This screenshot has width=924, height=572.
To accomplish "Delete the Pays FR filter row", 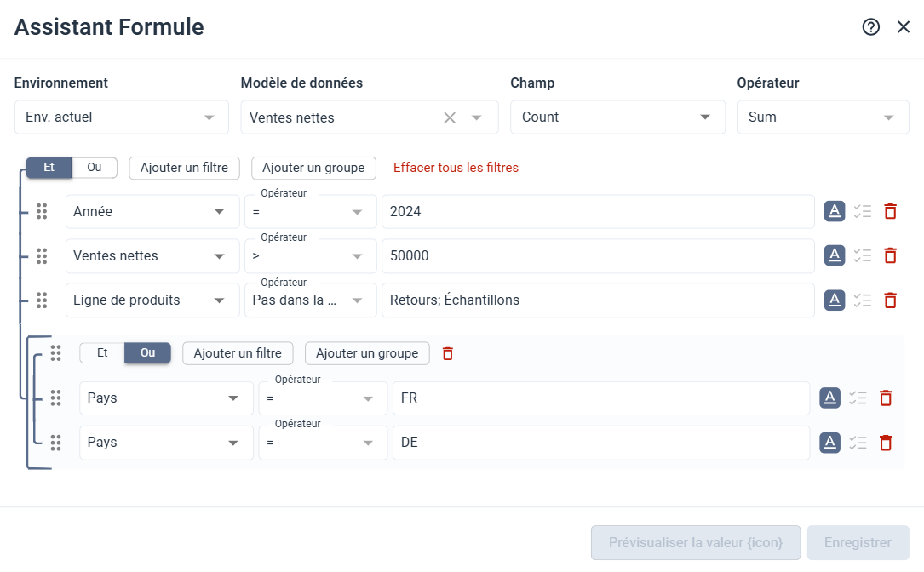I will [x=886, y=398].
